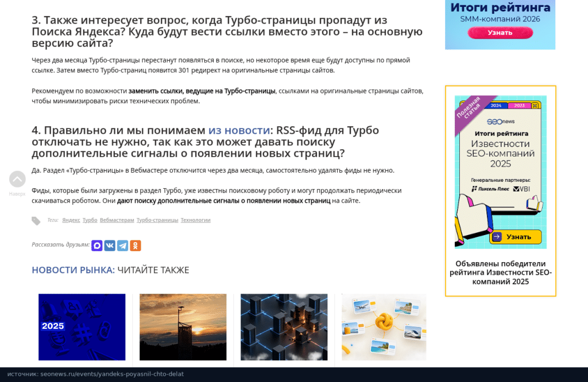Open the sunset tower news thumbnail
Viewport: 588px width, 382px height.
(183, 327)
